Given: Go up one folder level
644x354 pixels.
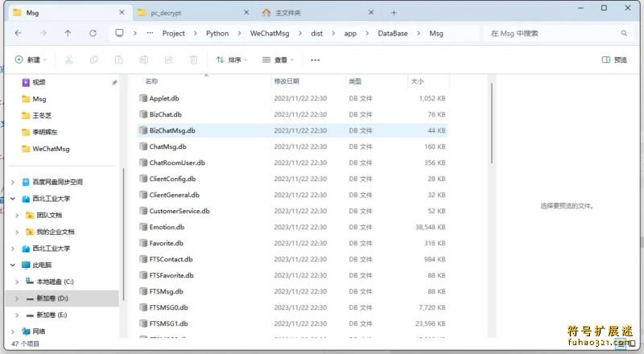Looking at the screenshot, I should click(x=68, y=33).
